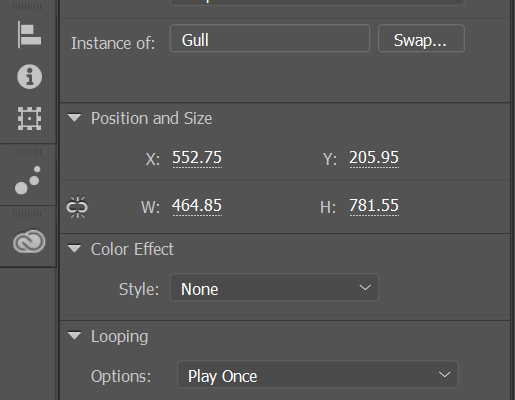Viewport: 515px width, 400px height.
Task: Click the gripper above the Align icon
Action: 27,7
